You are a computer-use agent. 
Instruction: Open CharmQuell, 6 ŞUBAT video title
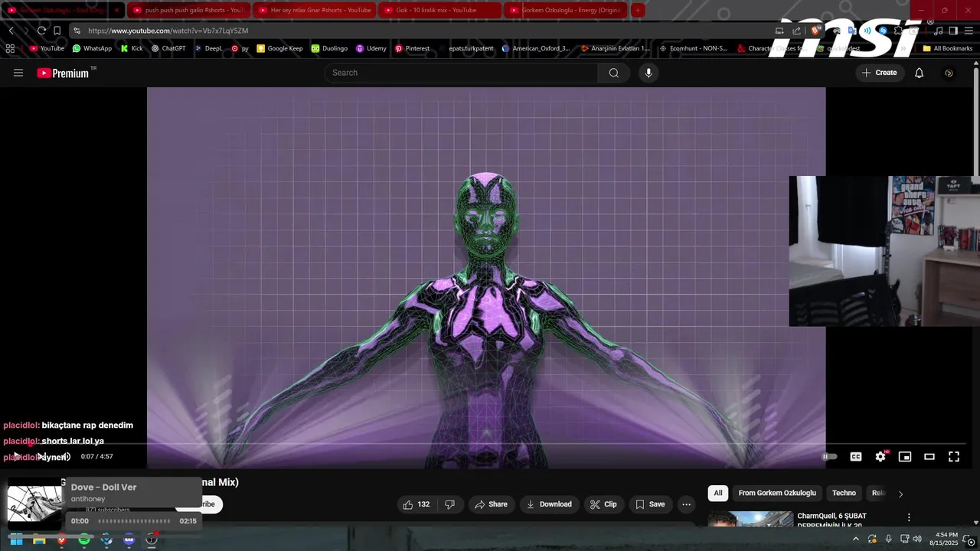[832, 520]
